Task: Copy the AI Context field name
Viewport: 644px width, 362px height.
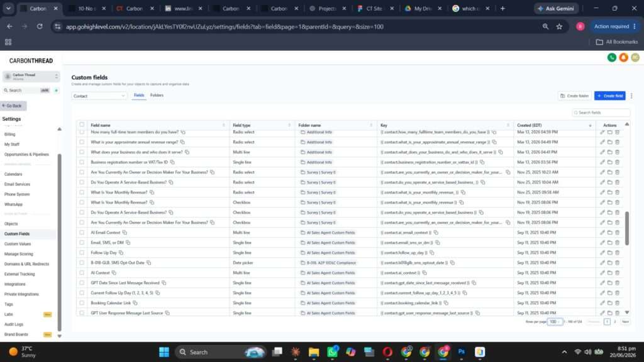Action: pyautogui.click(x=114, y=273)
